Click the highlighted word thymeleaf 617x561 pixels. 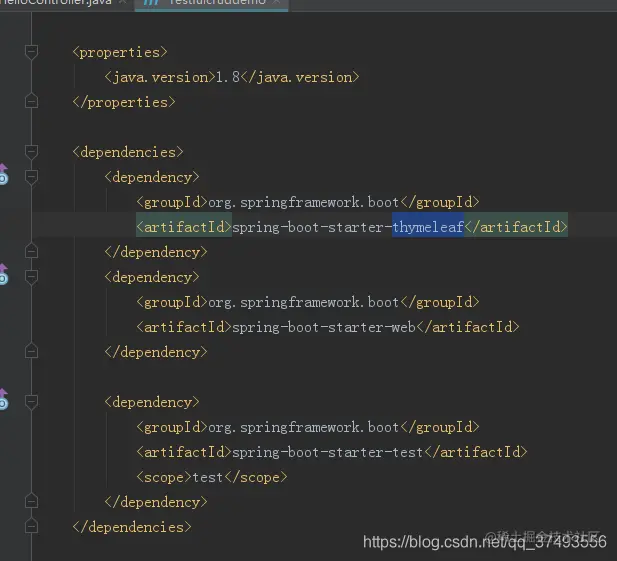click(x=428, y=227)
